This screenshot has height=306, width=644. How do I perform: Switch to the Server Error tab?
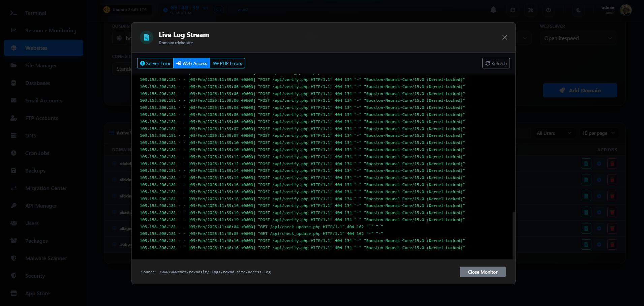tap(155, 63)
